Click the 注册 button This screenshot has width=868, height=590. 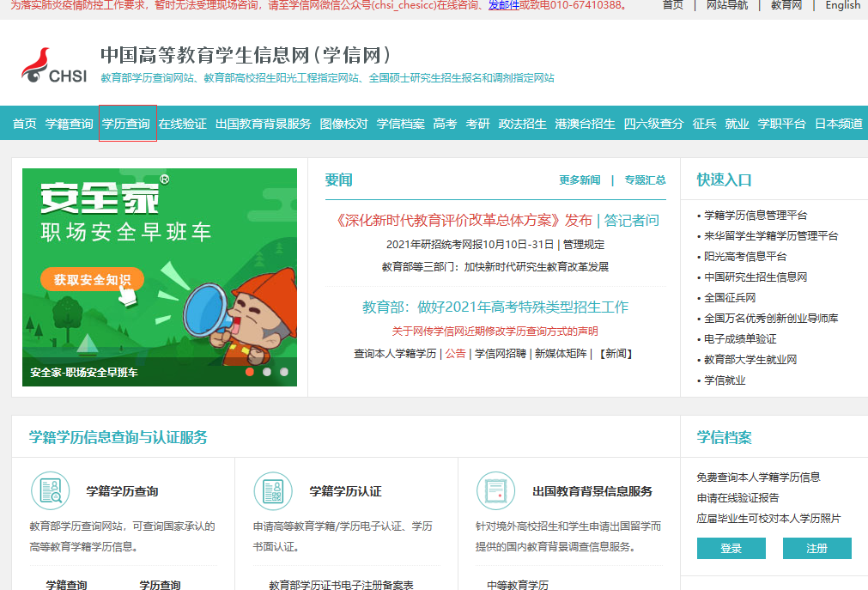(x=816, y=548)
